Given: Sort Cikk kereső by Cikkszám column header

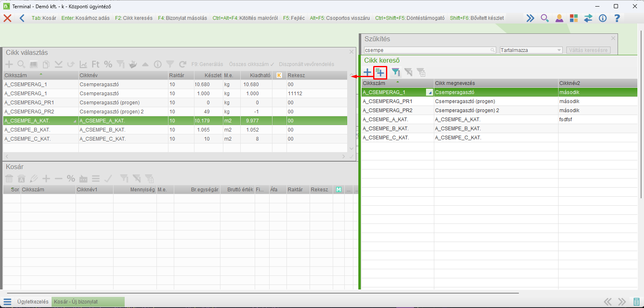Looking at the screenshot, I should point(398,83).
